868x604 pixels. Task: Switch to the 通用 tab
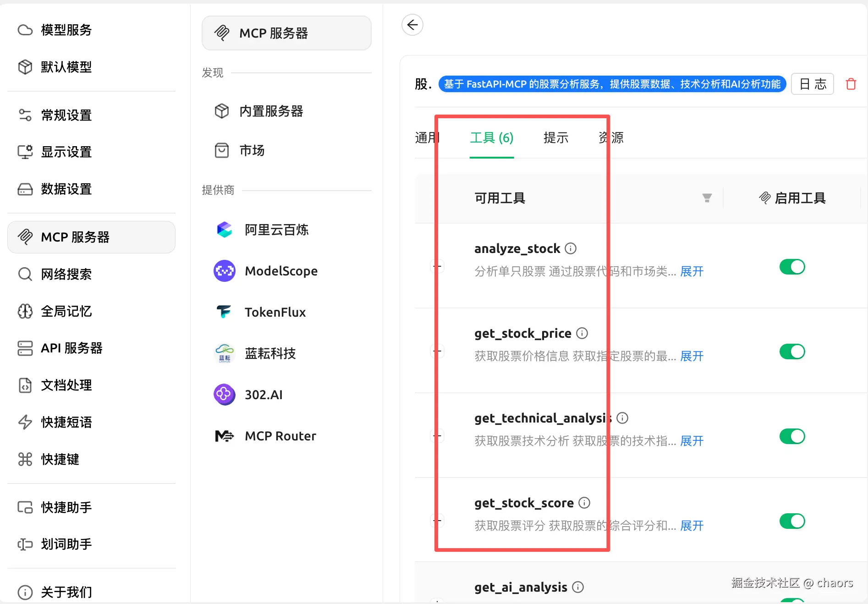[427, 137]
